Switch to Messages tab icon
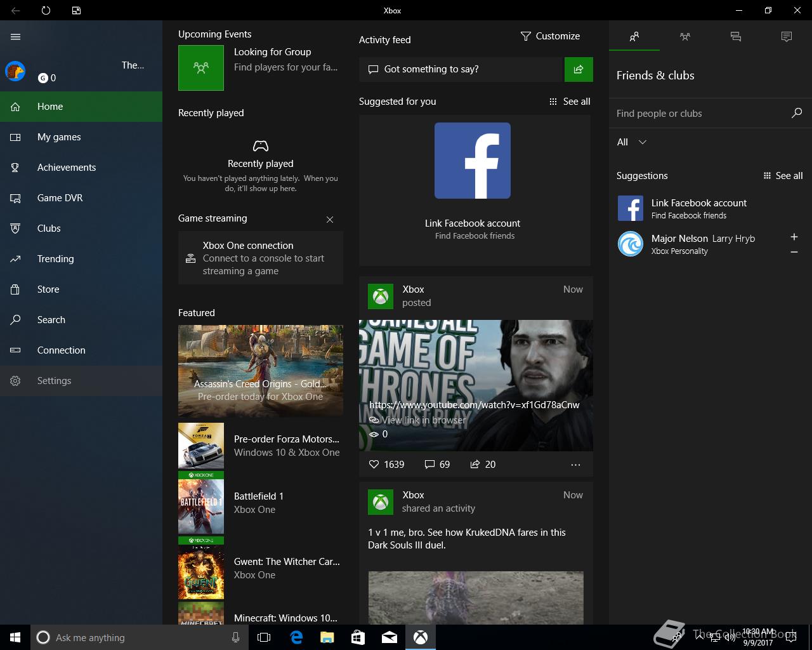The image size is (812, 650). (736, 37)
